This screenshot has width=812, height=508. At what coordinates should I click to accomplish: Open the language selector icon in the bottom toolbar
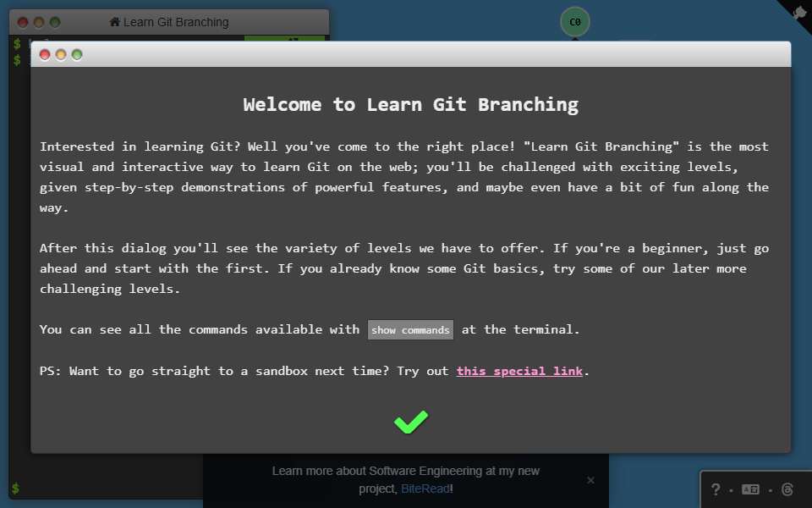750,489
